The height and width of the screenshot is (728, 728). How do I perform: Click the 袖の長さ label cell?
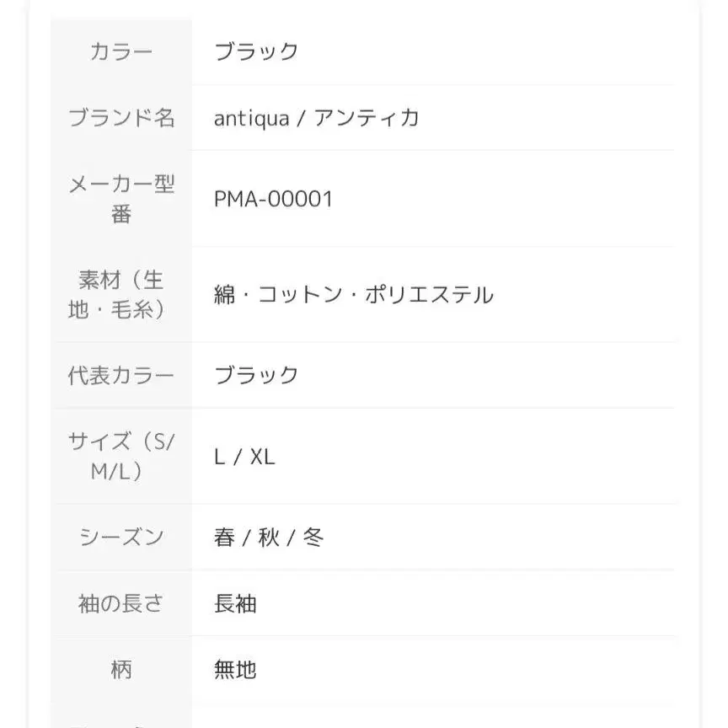121,603
